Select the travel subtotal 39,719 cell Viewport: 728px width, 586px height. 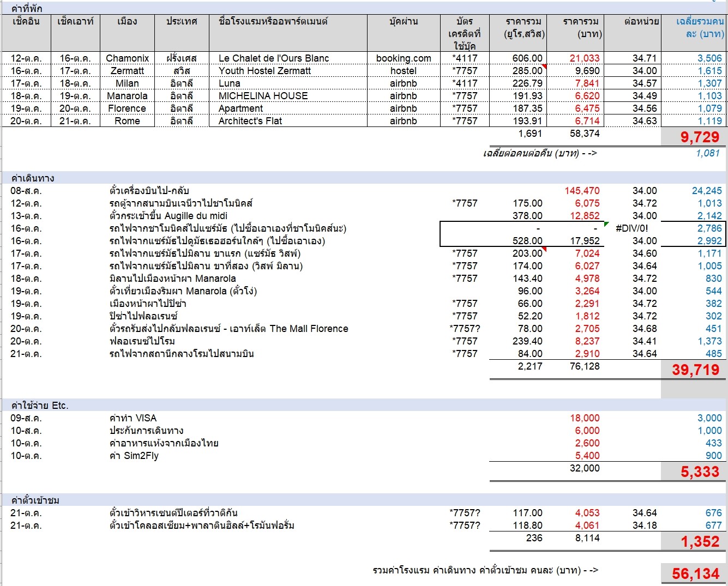click(x=694, y=370)
